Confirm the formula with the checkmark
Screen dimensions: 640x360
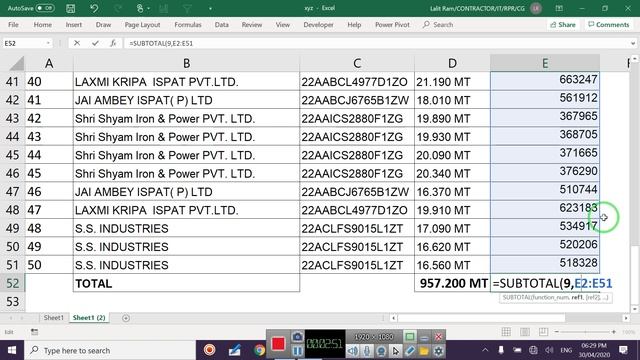(95, 43)
